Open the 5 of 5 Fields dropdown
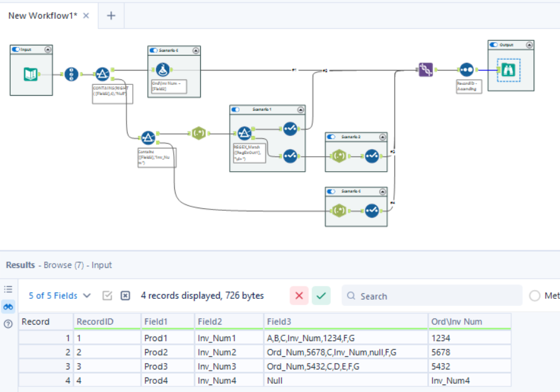Viewport: 560px width, 392px height. tap(60, 296)
